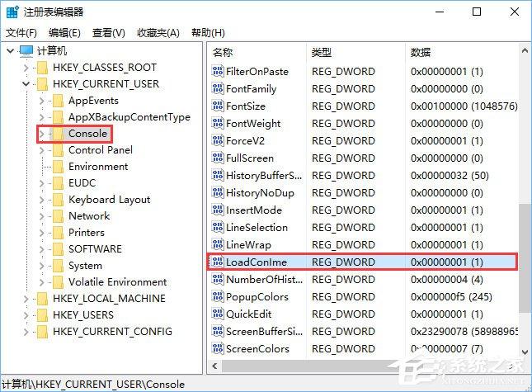Click the DWORD icon beside FullScreen
The image size is (532, 392).
click(218, 158)
